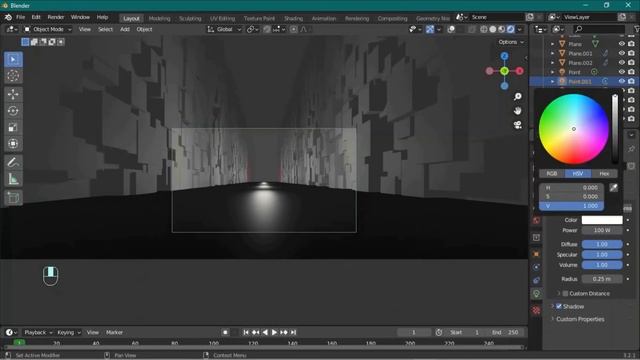Select the Add Cube tool

pyautogui.click(x=13, y=198)
